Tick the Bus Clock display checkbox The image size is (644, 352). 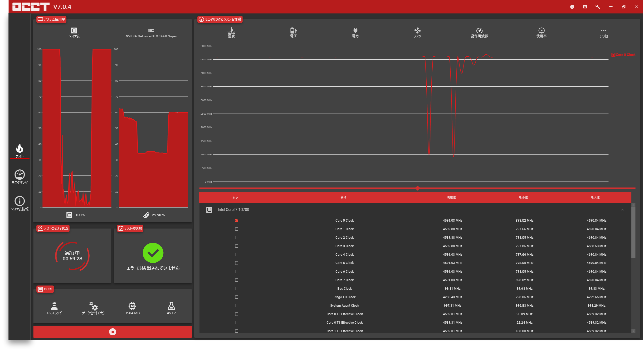(237, 289)
